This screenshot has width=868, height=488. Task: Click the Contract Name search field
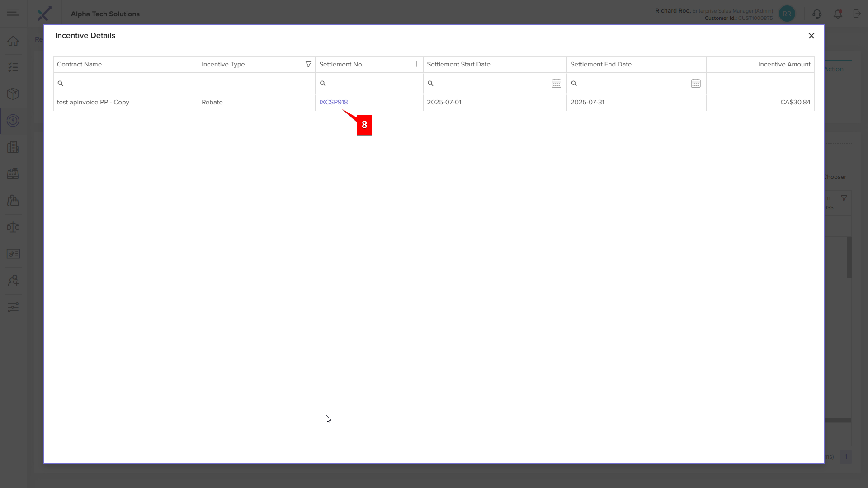click(x=126, y=84)
